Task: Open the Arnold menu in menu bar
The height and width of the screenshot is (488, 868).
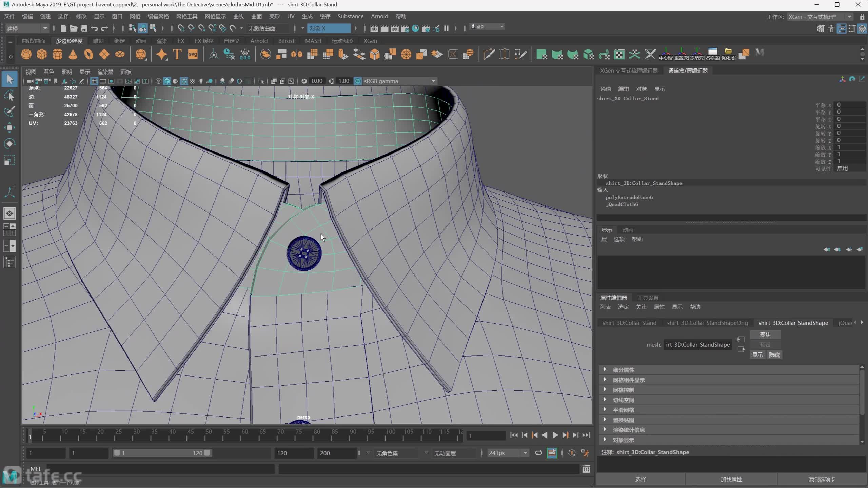Action: 379,16
